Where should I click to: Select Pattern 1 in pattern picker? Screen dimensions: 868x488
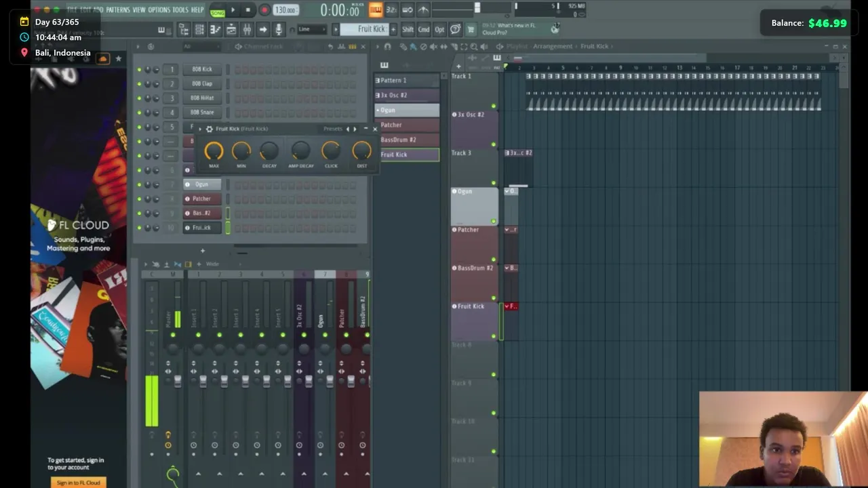pyautogui.click(x=407, y=80)
